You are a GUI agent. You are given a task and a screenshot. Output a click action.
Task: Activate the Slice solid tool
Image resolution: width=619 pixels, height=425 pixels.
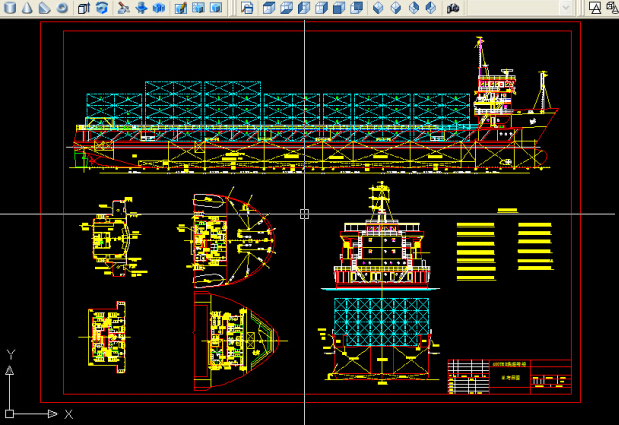click(x=123, y=8)
